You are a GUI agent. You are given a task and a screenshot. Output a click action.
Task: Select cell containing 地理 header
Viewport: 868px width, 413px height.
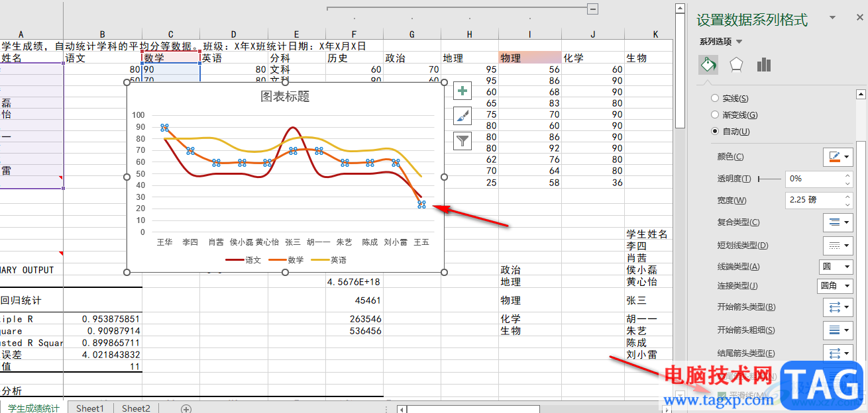[x=470, y=58]
